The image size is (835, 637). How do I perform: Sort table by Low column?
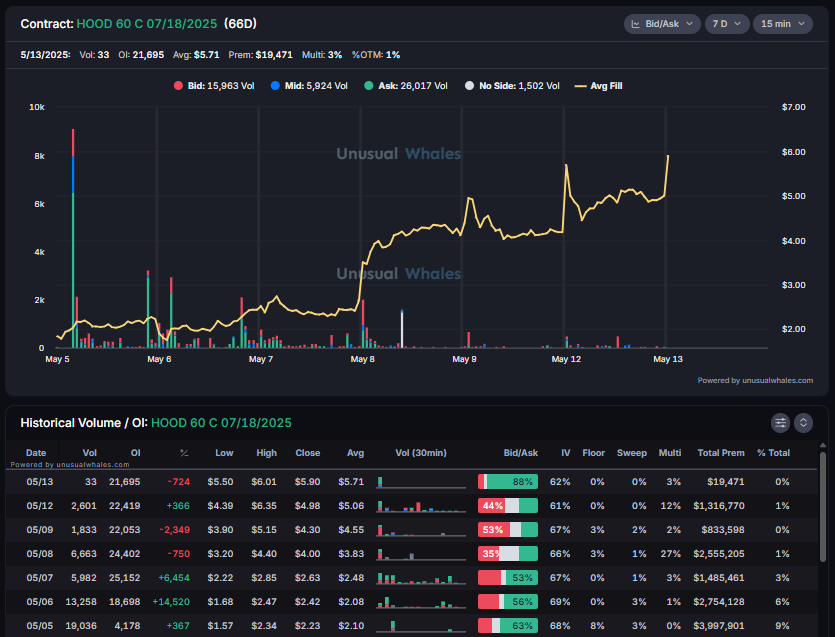click(x=224, y=453)
